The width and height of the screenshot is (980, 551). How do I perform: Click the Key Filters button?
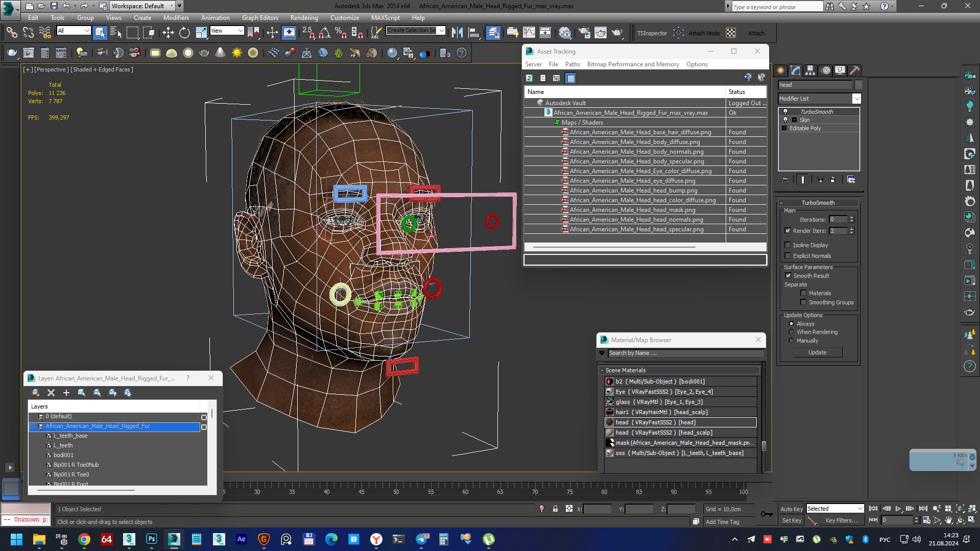click(841, 520)
